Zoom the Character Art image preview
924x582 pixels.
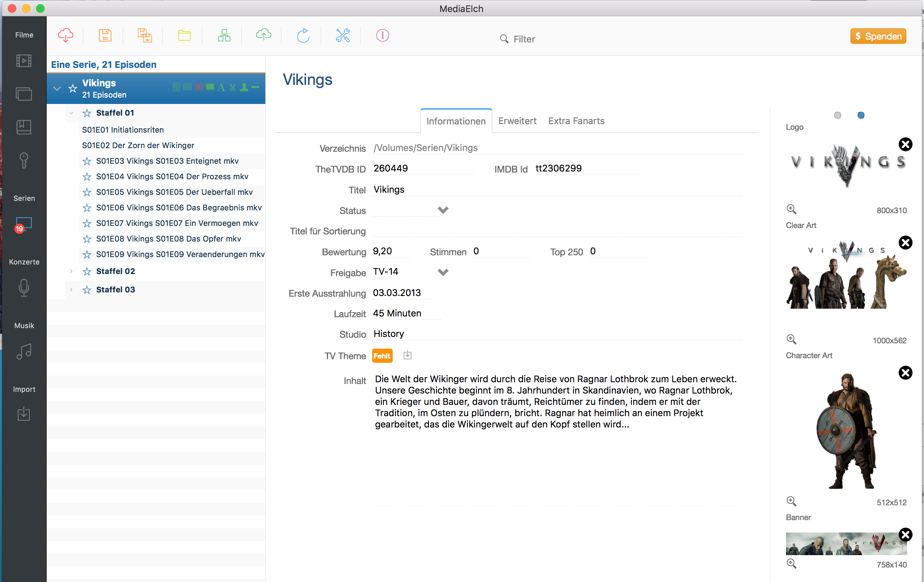(792, 501)
